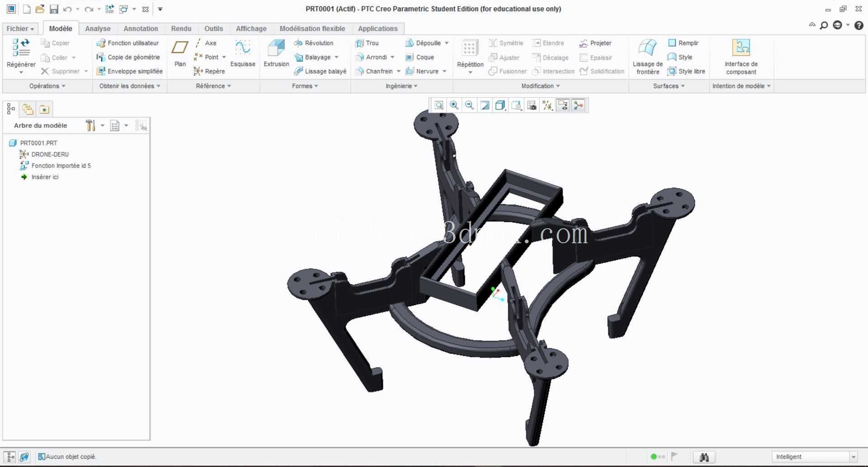Open model tree settings dropdown arrow

click(103, 126)
